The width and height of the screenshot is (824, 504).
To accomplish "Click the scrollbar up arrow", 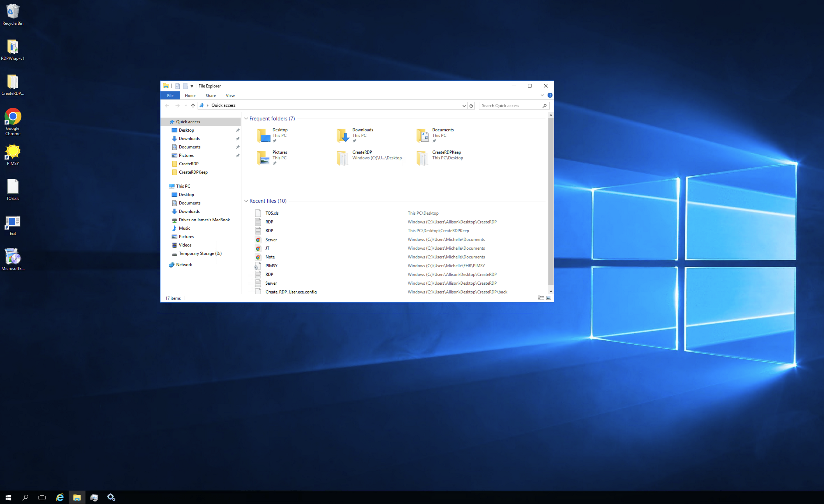I will click(x=551, y=115).
